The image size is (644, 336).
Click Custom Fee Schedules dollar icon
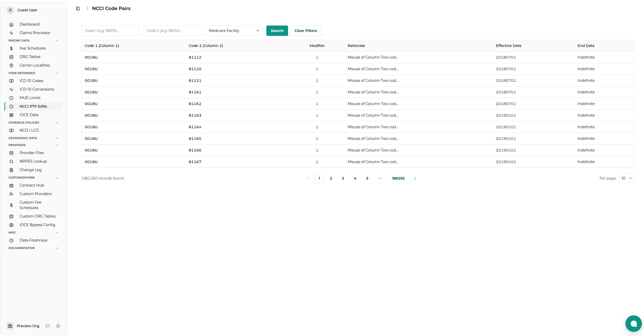pos(11,205)
